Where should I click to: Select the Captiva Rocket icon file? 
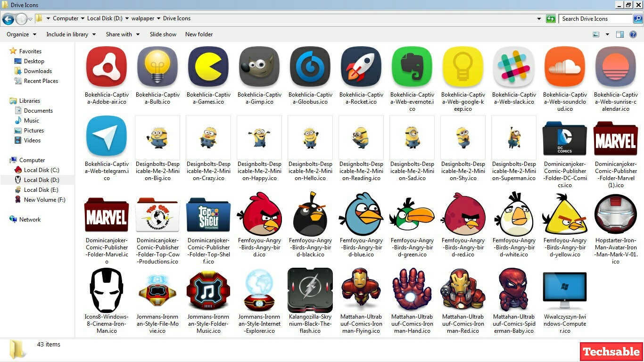pos(361,66)
